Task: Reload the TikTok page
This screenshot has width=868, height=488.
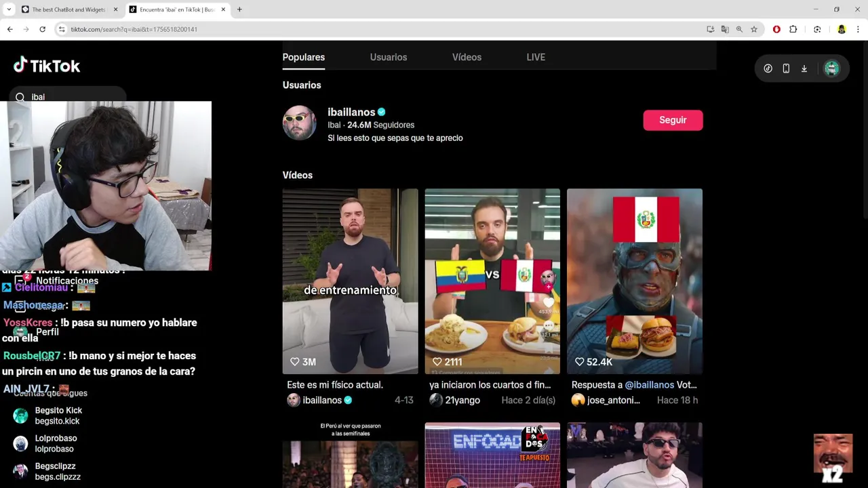Action: pos(42,29)
